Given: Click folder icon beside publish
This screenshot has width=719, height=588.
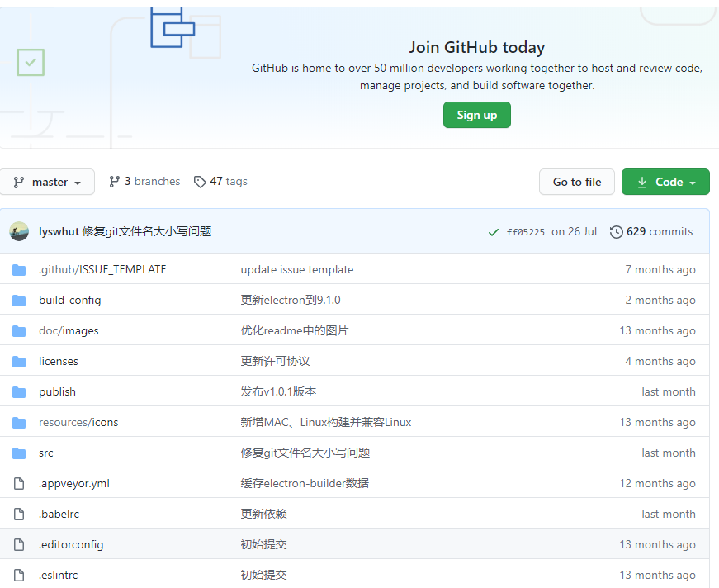Looking at the screenshot, I should pos(19,392).
